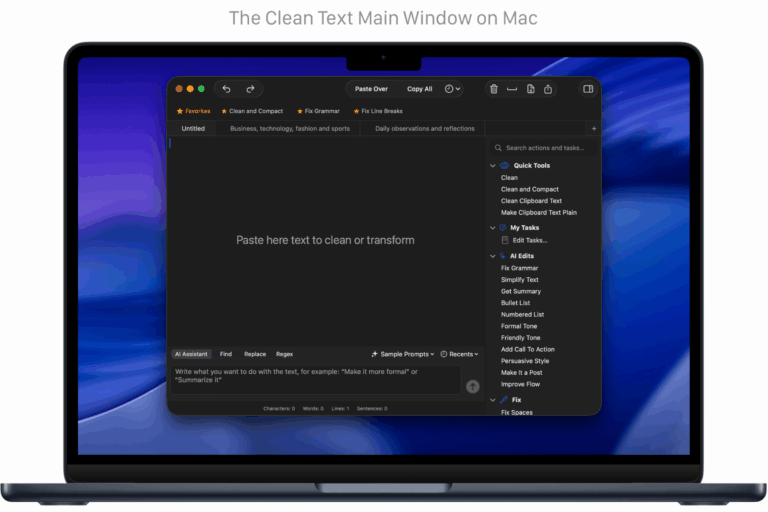Select Formal Tone
Screen dimensions: 768x512
pos(519,326)
